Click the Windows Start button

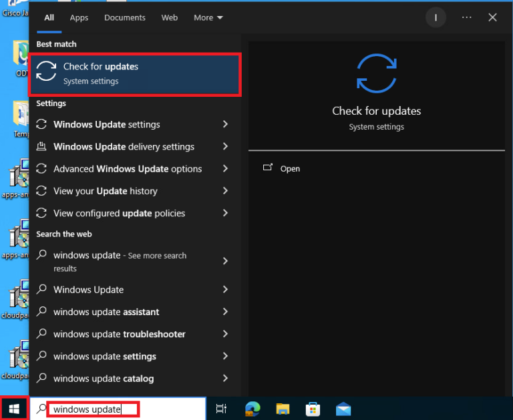[x=15, y=409]
